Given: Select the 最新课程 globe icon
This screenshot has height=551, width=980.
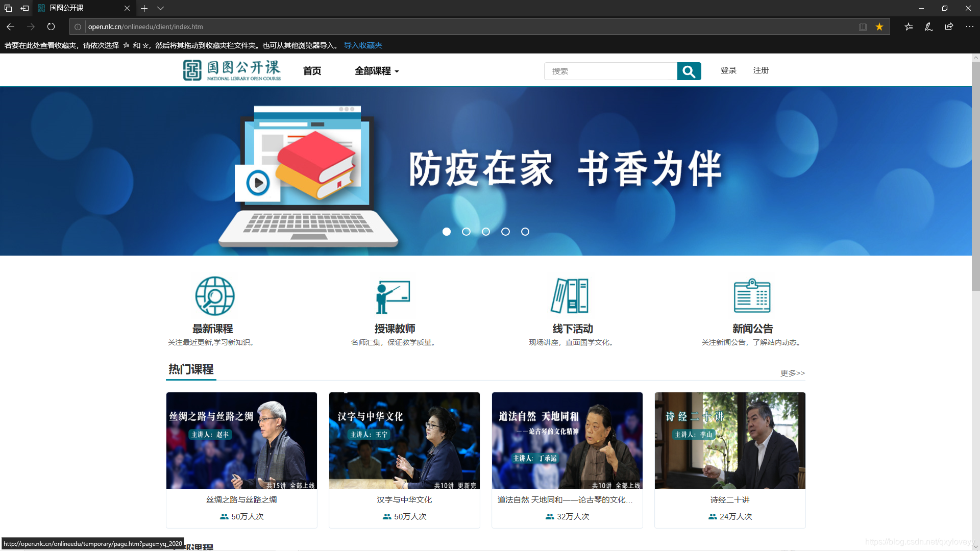Looking at the screenshot, I should click(x=214, y=296).
